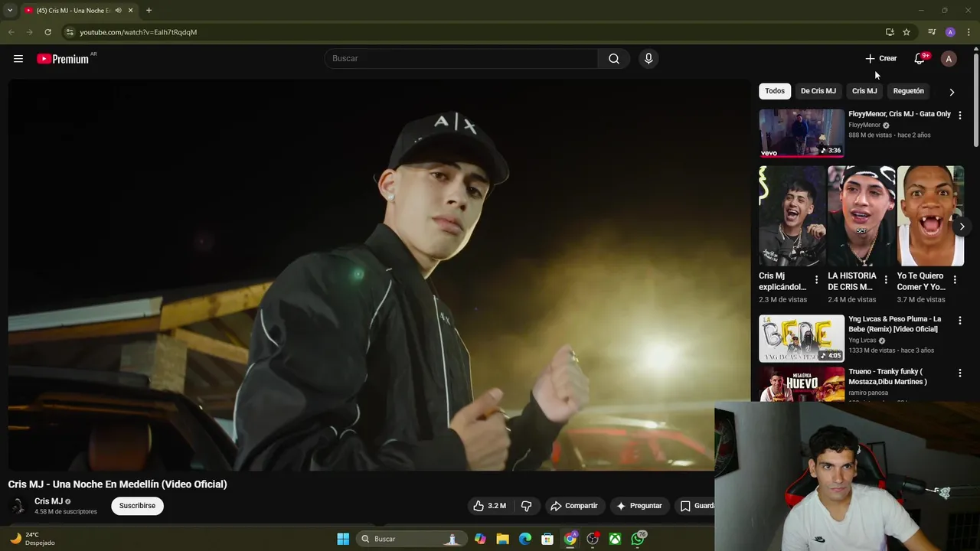Open options for Yo Te Quiero Comer Short

point(955,280)
